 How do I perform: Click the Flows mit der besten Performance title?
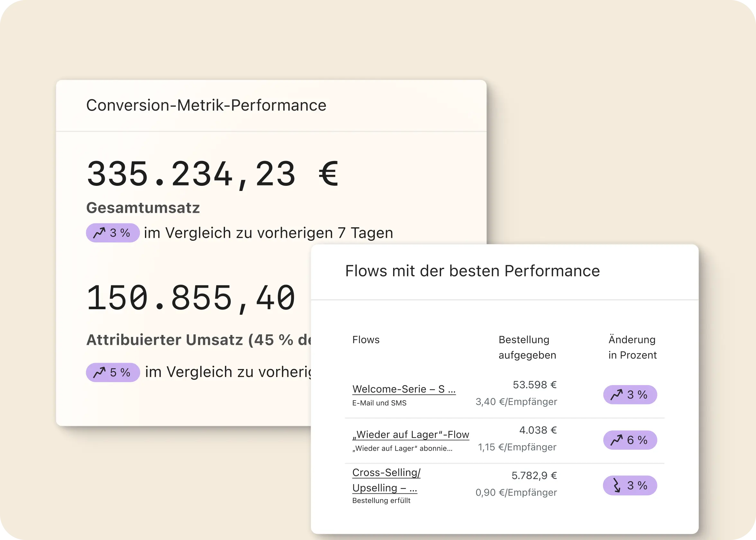coord(473,271)
